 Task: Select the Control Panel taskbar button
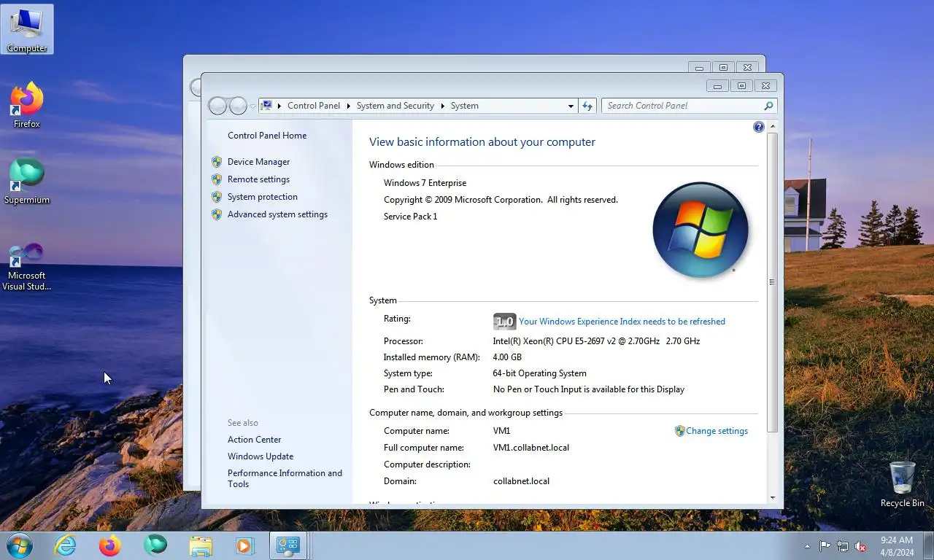click(x=288, y=545)
